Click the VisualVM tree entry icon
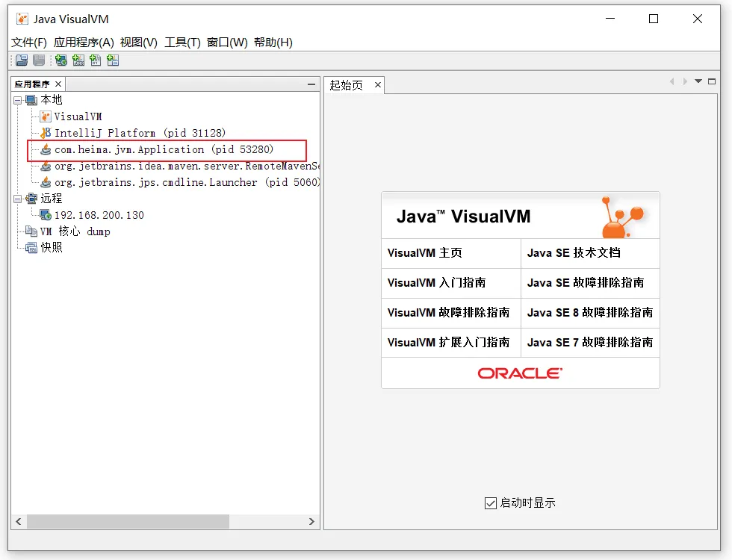The image size is (732, 560). (46, 116)
